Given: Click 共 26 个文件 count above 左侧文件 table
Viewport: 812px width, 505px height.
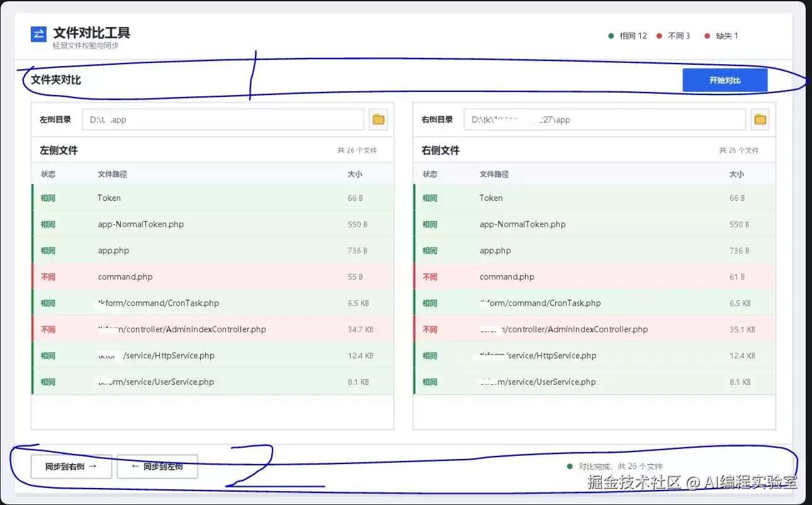Looking at the screenshot, I should (357, 150).
